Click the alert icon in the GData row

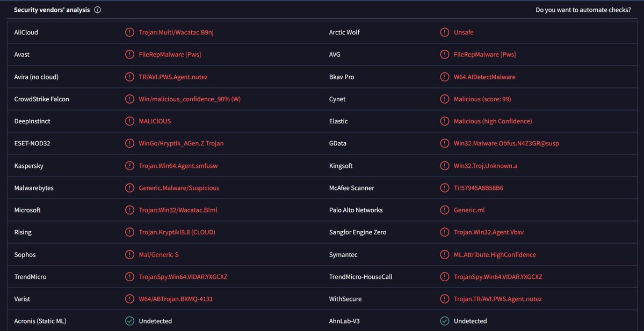pos(444,143)
